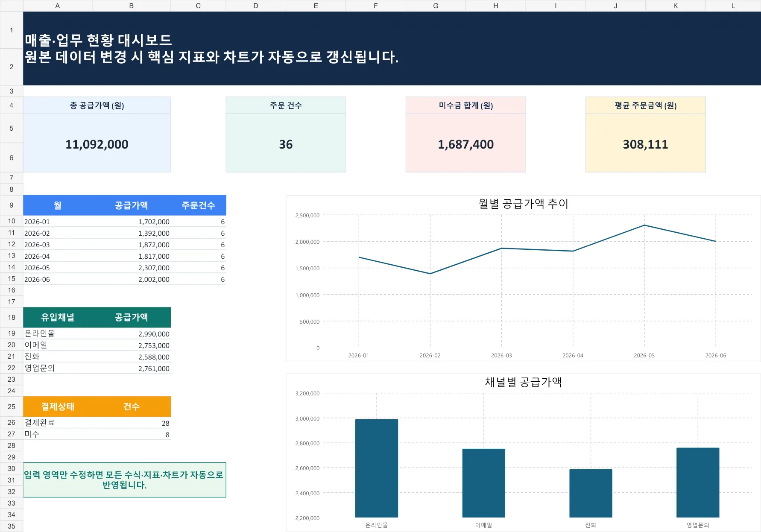
Task: Click the 온라인몰 bar in channel chart
Action: pos(377,468)
